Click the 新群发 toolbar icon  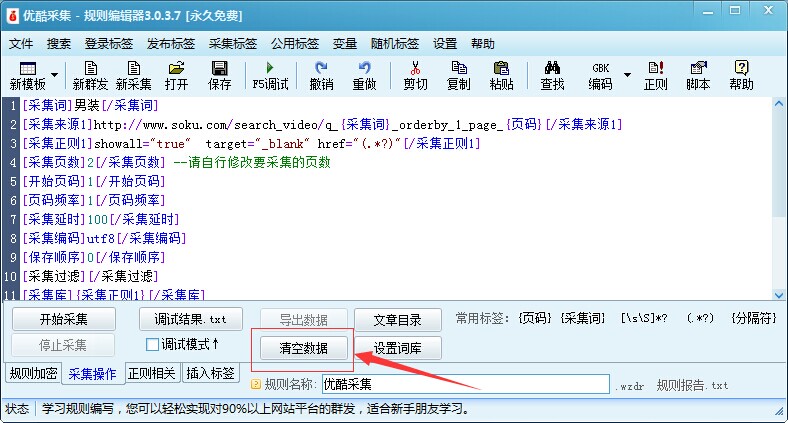(x=90, y=68)
